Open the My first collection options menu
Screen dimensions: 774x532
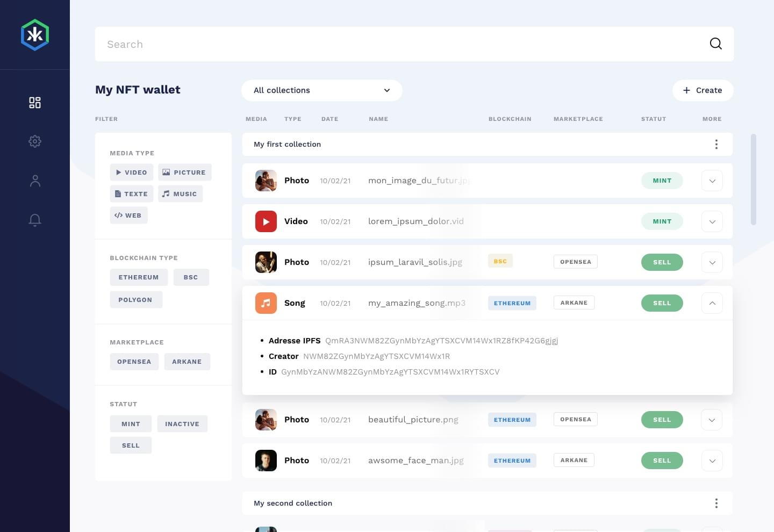[x=716, y=144]
